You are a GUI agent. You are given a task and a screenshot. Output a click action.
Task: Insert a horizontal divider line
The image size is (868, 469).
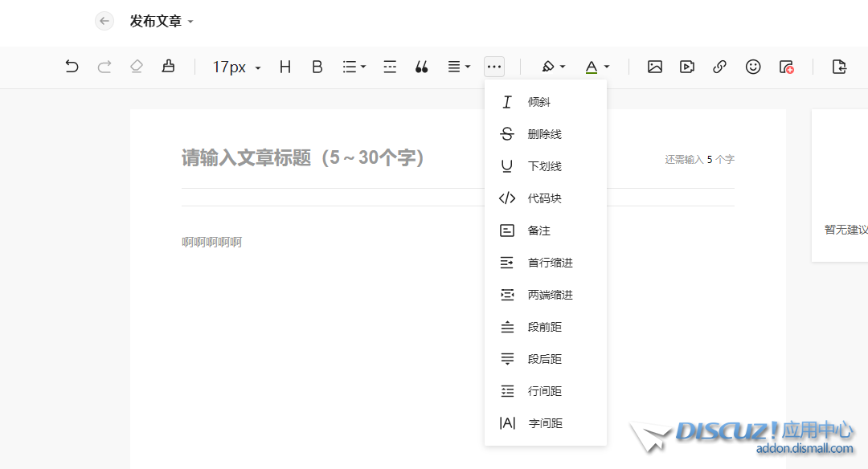[390, 67]
